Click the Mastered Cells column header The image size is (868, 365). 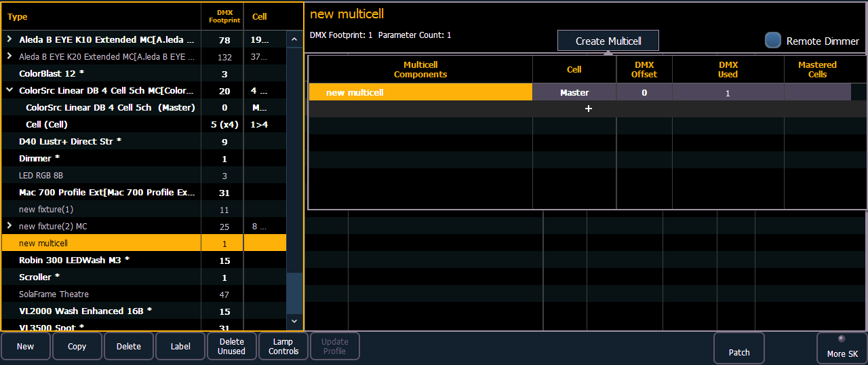click(817, 70)
